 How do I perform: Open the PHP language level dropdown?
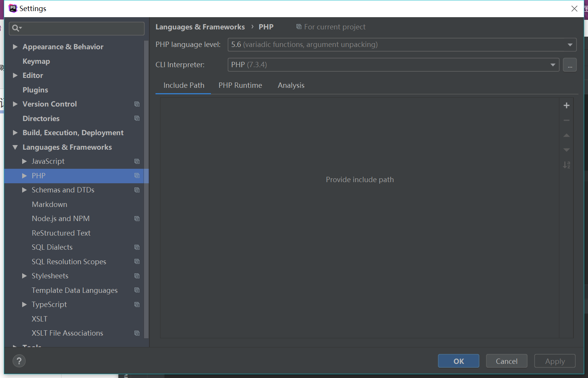(402, 45)
